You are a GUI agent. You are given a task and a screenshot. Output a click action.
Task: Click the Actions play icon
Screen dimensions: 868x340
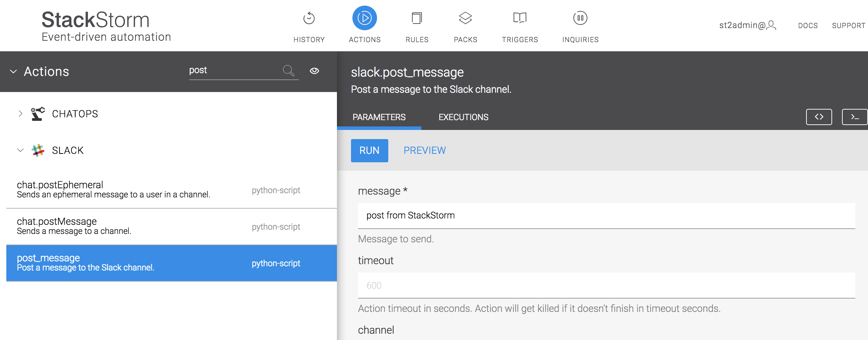click(x=365, y=18)
